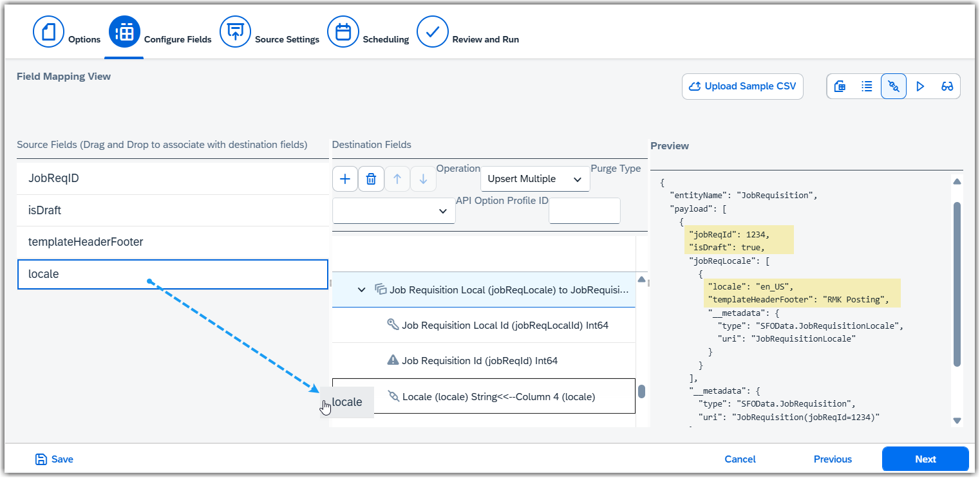
Task: Open the Source Settings step icon
Action: click(x=236, y=32)
